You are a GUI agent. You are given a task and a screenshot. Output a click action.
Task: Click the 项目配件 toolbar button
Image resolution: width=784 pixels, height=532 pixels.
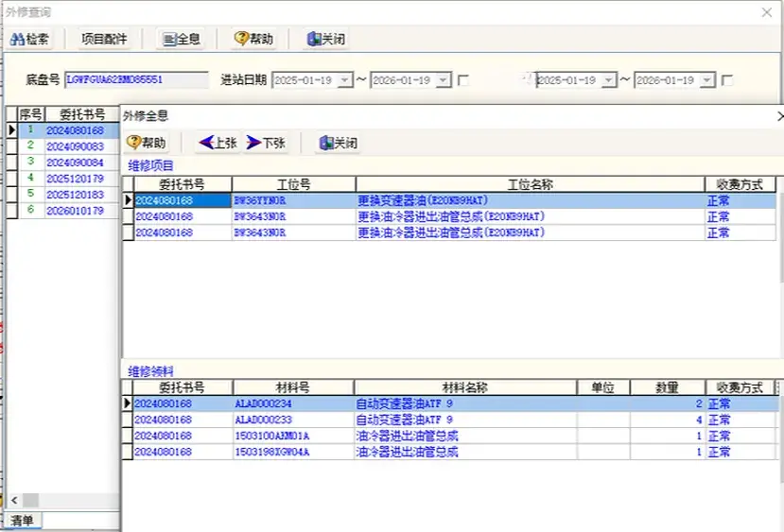tap(106, 39)
